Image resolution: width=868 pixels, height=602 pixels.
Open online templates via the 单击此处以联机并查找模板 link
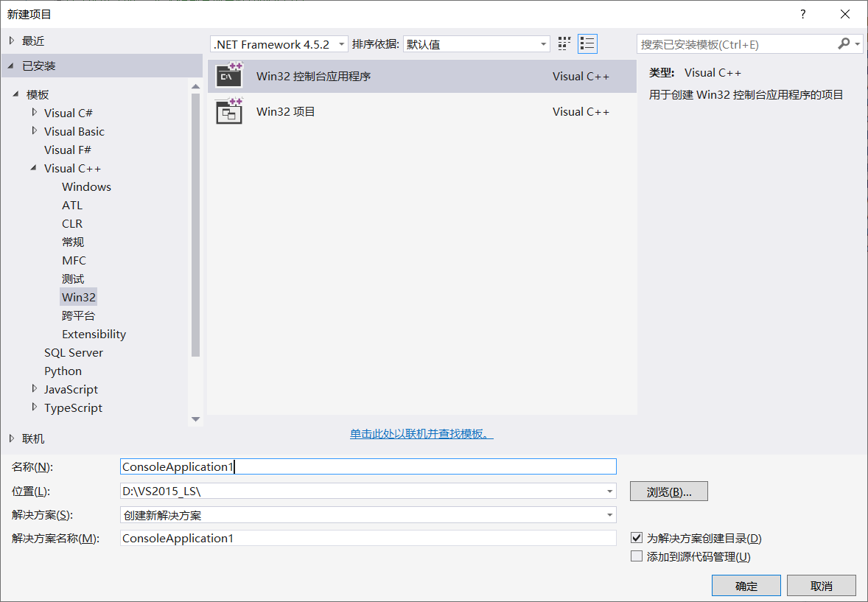tap(421, 434)
